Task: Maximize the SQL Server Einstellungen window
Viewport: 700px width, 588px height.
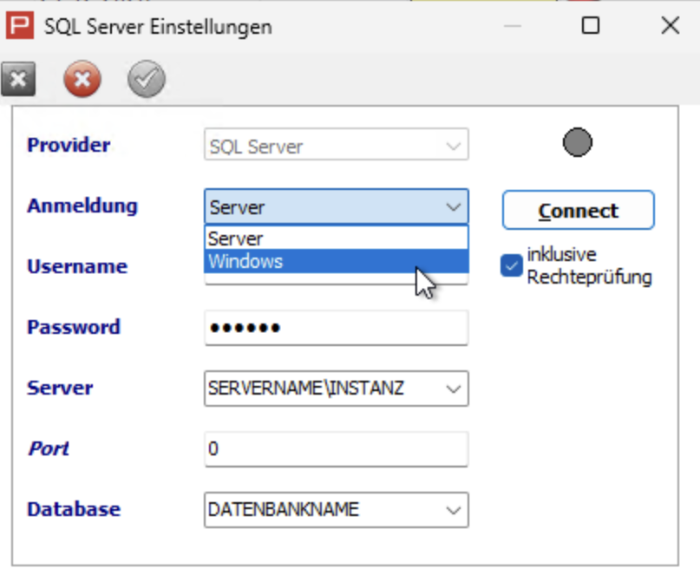Action: click(x=590, y=25)
